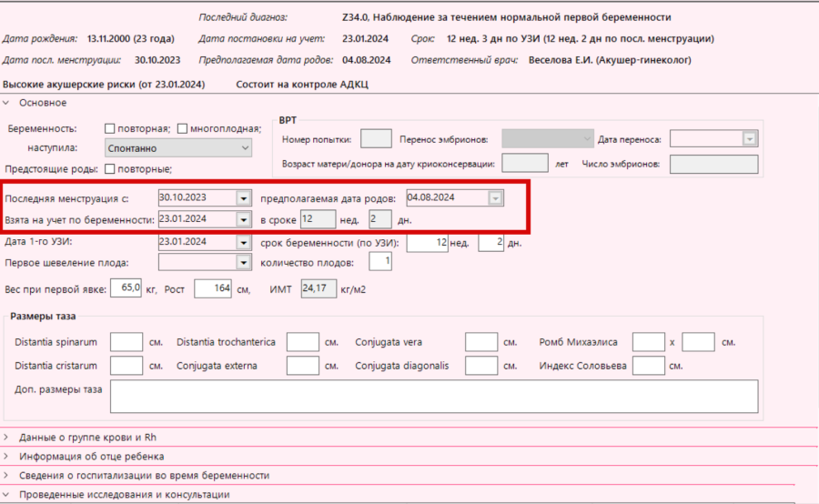819x504 pixels.
Task: Click the term text '12 нед. 3 дн по УЗИ'
Action: [x=493, y=38]
